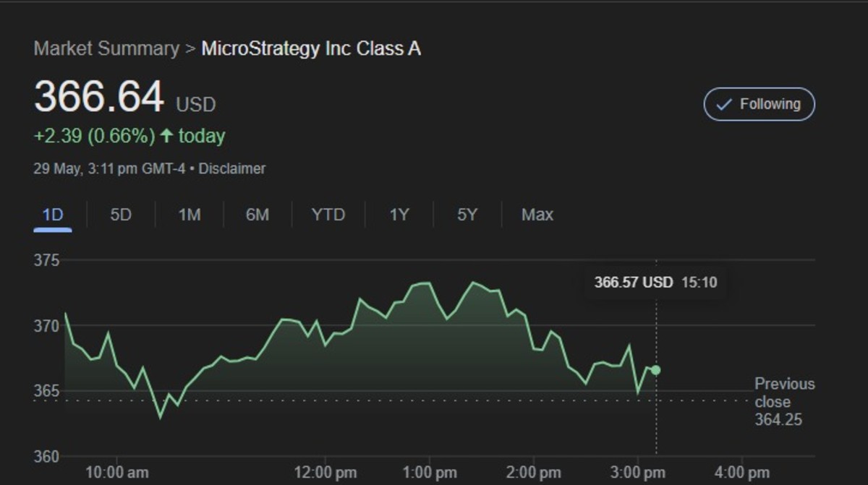Switch to the 5D tab
The image size is (868, 485).
tap(120, 215)
